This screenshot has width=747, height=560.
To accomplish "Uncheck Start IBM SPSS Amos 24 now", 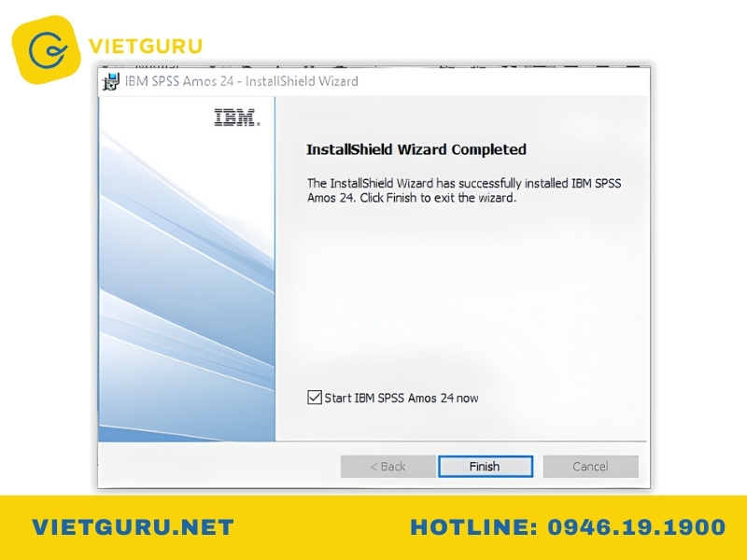I will point(315,398).
